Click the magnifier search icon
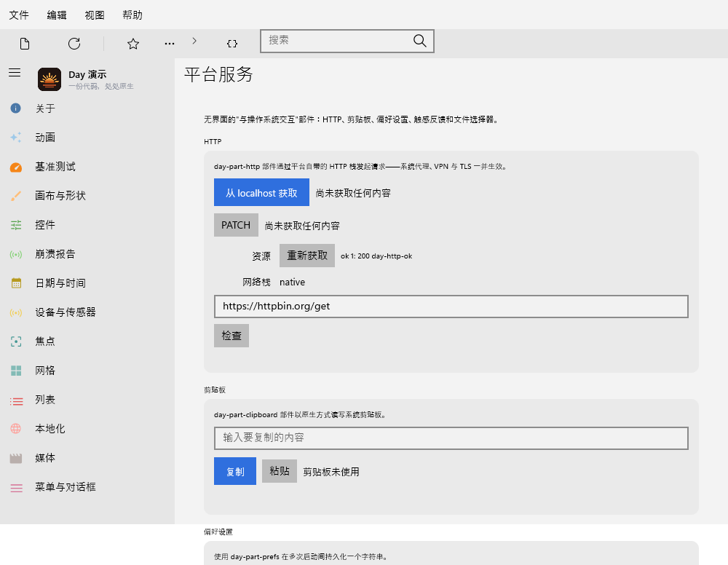This screenshot has width=728, height=565. click(420, 41)
